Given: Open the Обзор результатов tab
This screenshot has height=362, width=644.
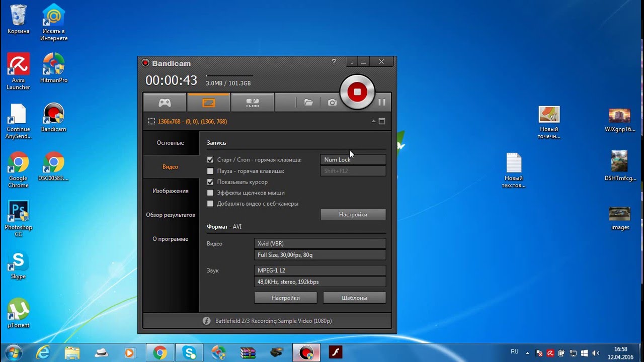Looking at the screenshot, I should [170, 215].
